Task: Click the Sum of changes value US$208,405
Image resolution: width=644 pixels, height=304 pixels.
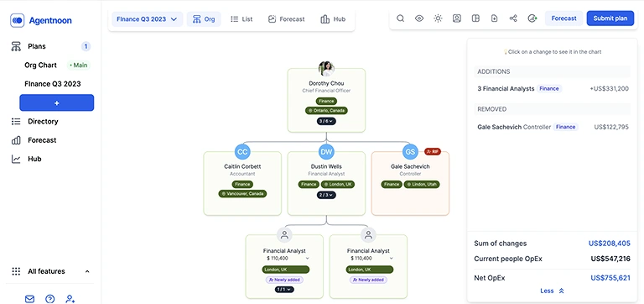Action: click(609, 244)
